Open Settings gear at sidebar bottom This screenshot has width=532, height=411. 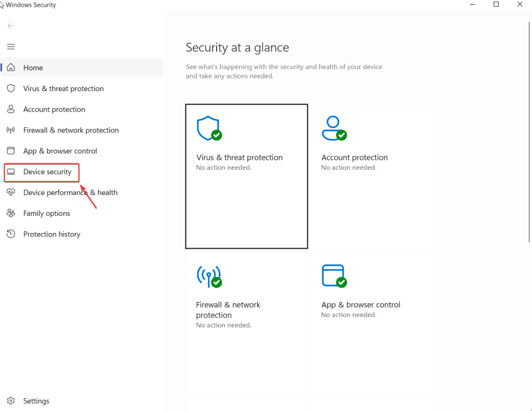pyautogui.click(x=11, y=401)
